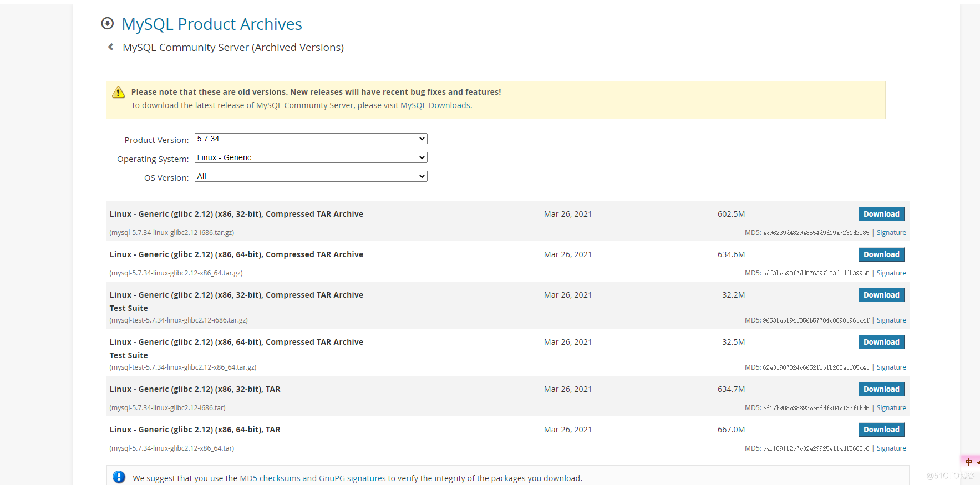This screenshot has width=980, height=485.
Task: Open Signature for mysql-test-5.7.34 x86_64 tar.gz
Action: pyautogui.click(x=891, y=367)
